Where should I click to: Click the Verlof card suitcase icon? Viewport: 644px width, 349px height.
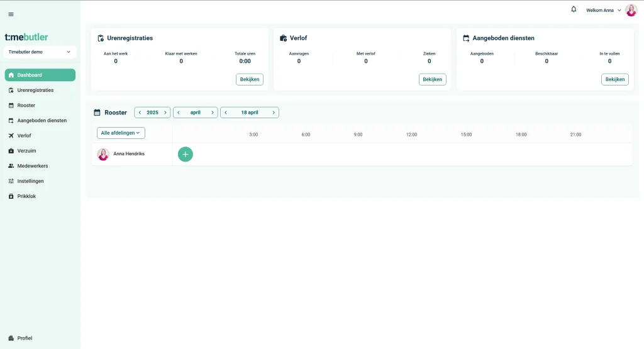tap(284, 38)
